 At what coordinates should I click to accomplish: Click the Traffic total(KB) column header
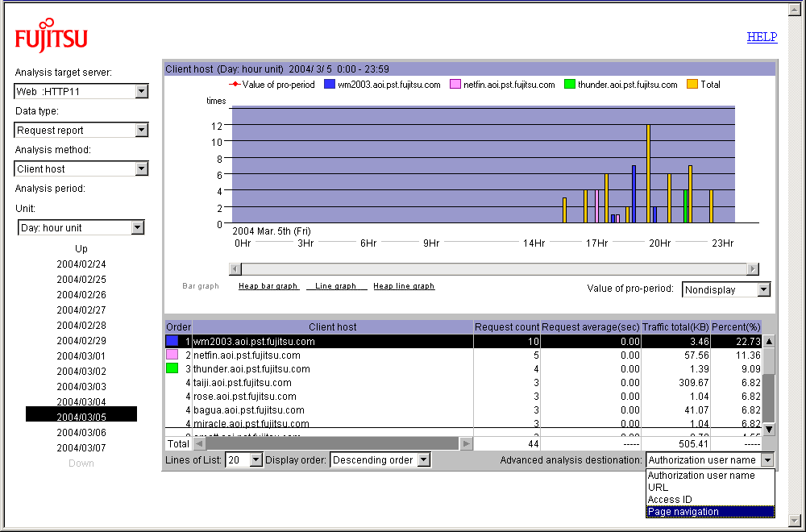pyautogui.click(x=676, y=327)
